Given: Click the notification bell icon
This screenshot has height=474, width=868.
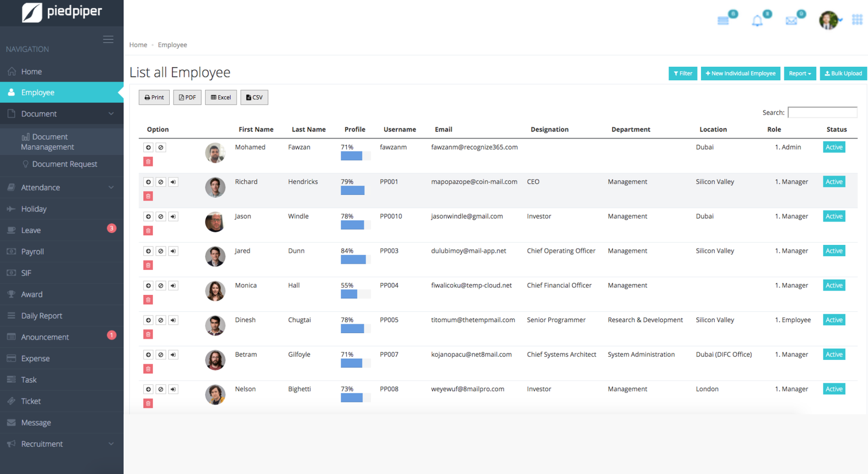Looking at the screenshot, I should [x=757, y=21].
